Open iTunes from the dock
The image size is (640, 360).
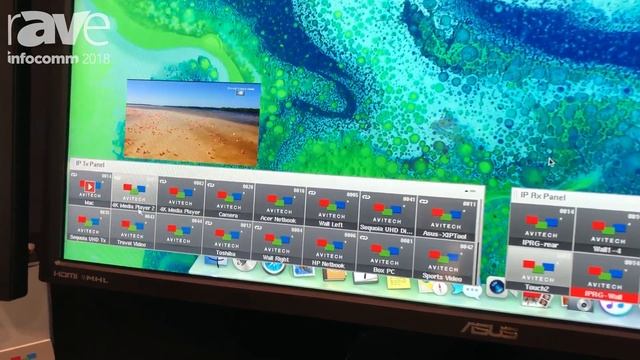pos(617,308)
